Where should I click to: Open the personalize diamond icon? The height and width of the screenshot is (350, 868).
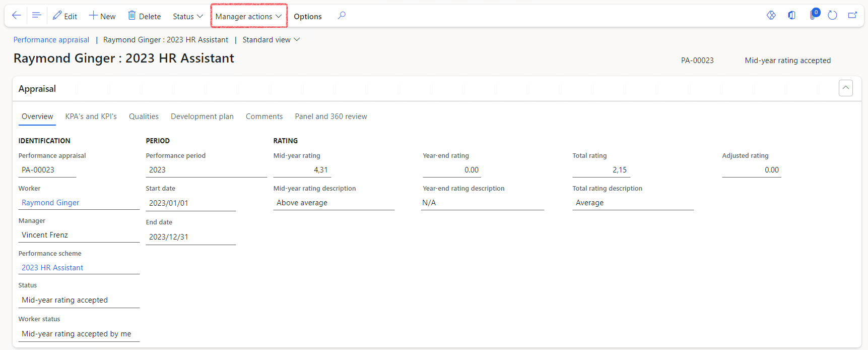point(771,15)
